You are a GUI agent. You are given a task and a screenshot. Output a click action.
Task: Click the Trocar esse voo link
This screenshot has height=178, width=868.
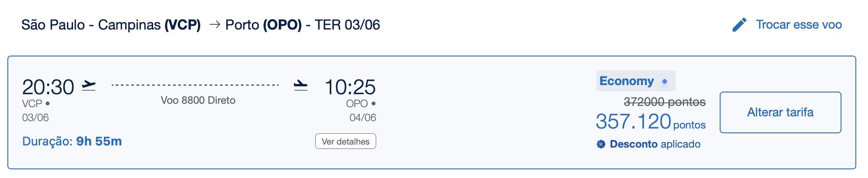pyautogui.click(x=798, y=25)
